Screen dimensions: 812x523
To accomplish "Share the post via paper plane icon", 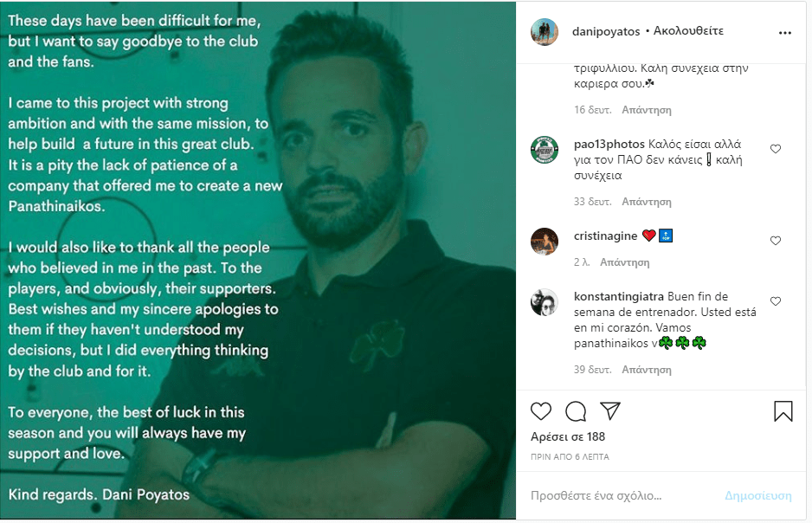I will 610,410.
